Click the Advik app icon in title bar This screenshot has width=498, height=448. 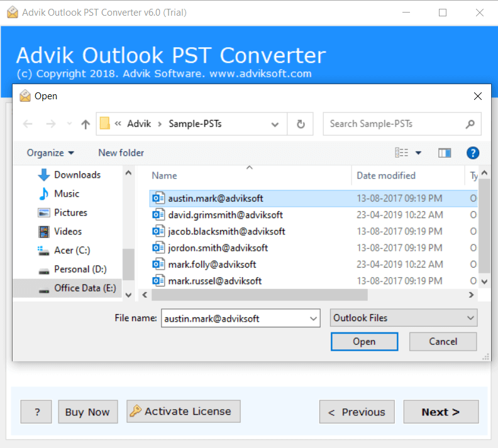click(x=13, y=12)
